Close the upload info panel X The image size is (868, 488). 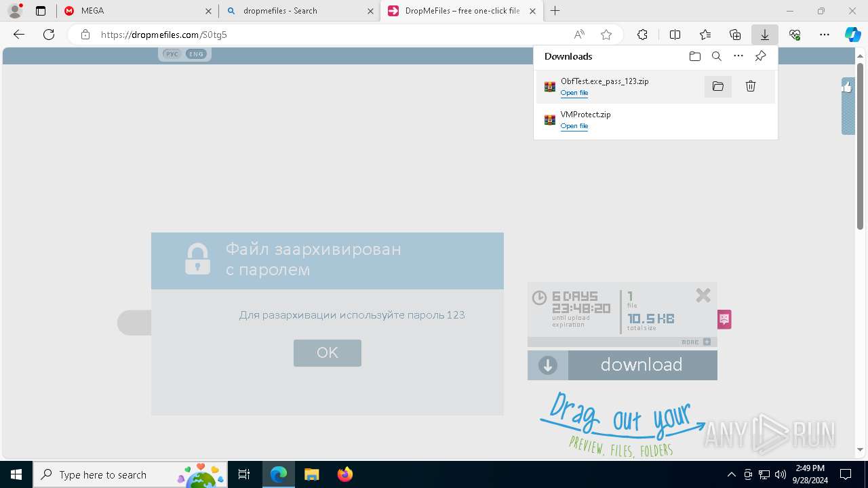703,295
